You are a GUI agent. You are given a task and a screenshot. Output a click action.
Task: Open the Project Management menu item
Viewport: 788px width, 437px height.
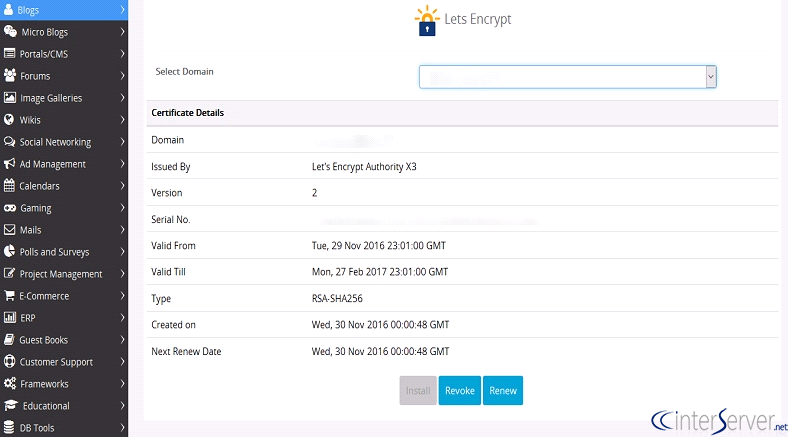pos(64,274)
